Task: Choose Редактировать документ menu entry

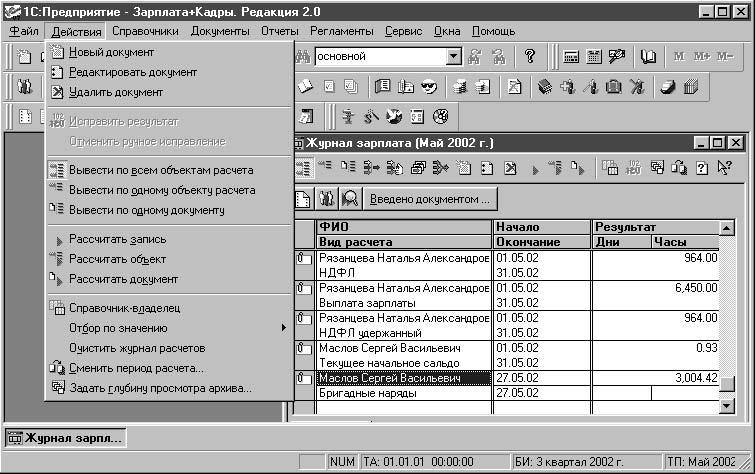Action: coord(169,72)
